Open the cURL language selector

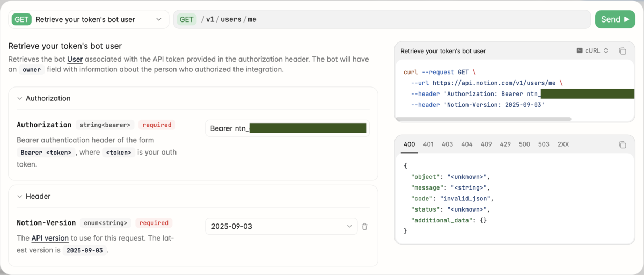pos(592,51)
